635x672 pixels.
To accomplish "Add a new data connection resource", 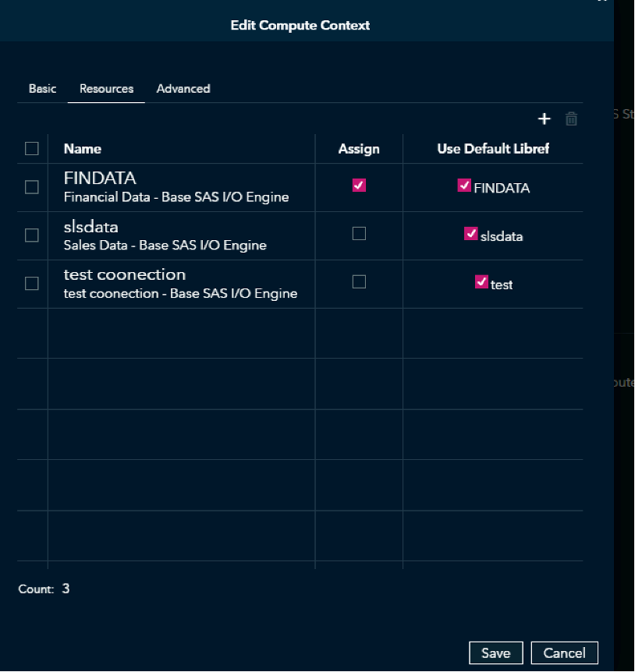I will click(544, 118).
